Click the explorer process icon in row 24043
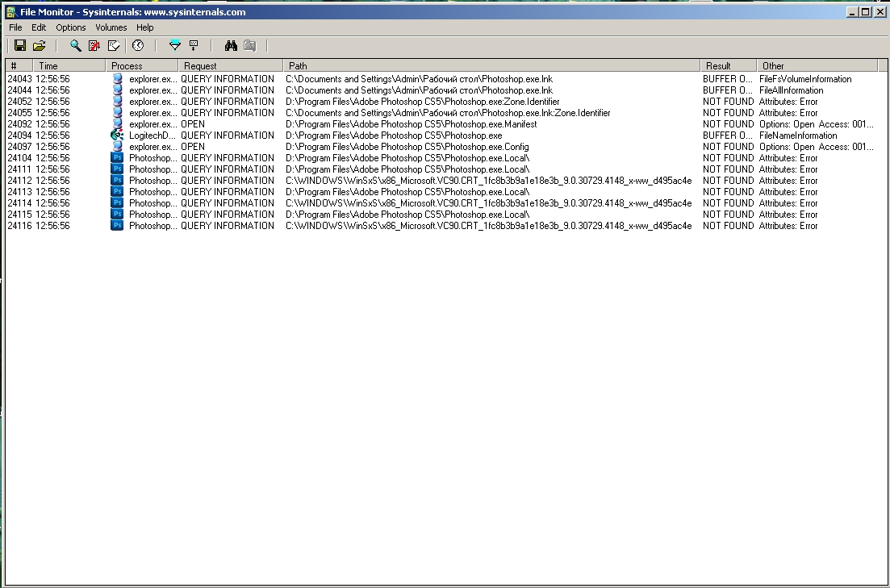The width and height of the screenshot is (890, 588). click(x=117, y=79)
